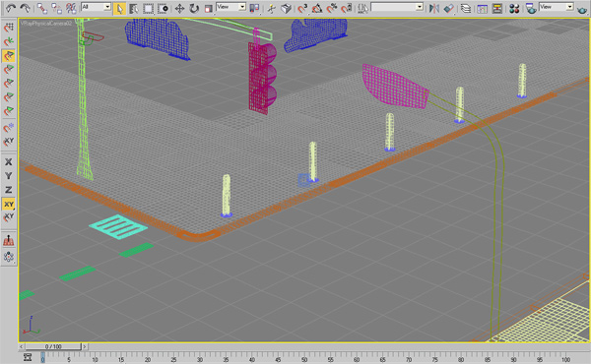Open the 'All' selection filter dropdown
The width and height of the screenshot is (591, 364).
point(96,7)
